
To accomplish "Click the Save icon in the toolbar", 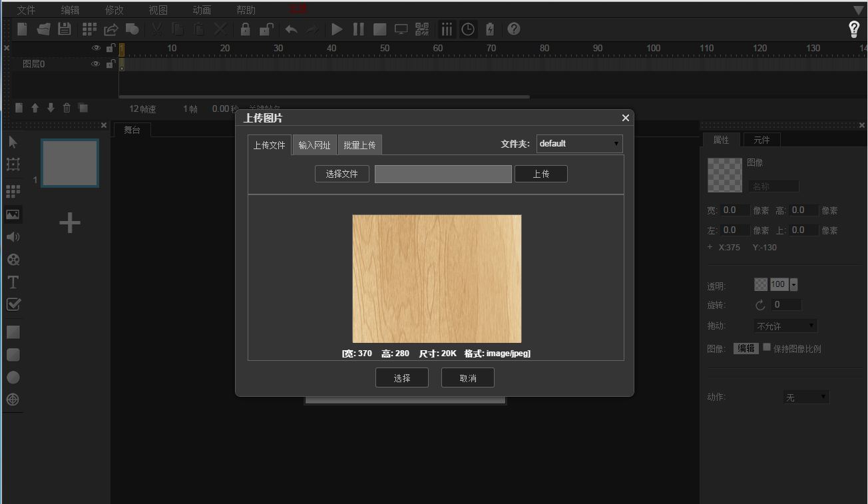I will click(x=64, y=29).
